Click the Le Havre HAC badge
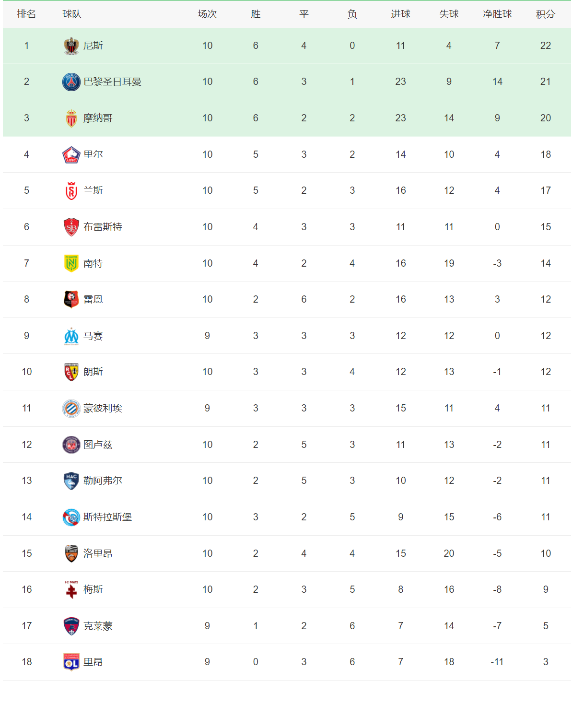 [71, 481]
